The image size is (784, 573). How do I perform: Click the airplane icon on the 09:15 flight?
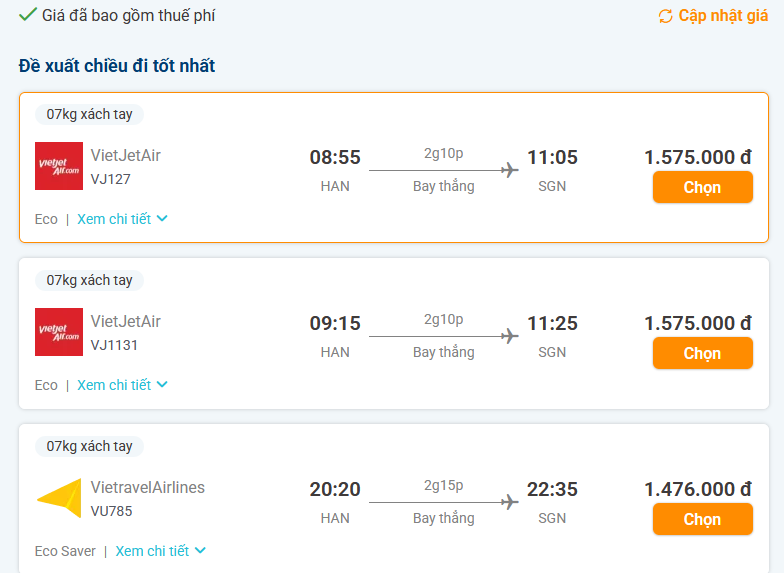[509, 336]
